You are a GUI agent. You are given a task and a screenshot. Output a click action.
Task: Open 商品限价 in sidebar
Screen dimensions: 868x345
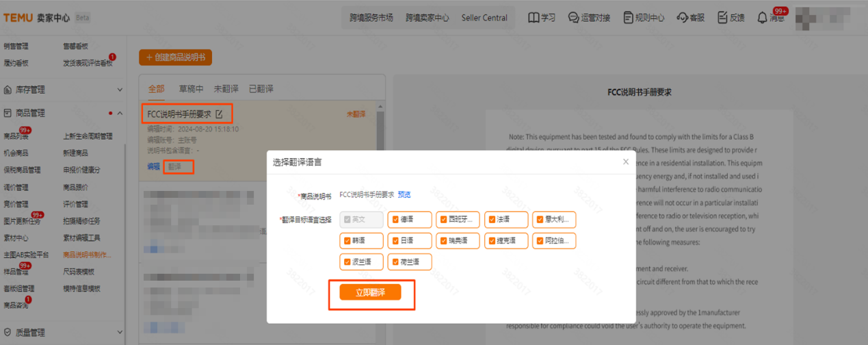[x=75, y=188]
